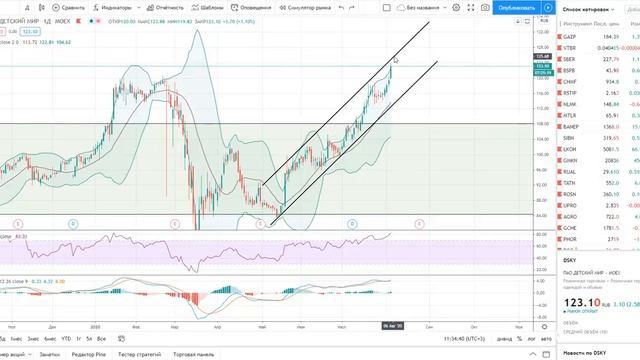
Task: Expand the dropdown arrow beside Без названия
Action: click(444, 8)
